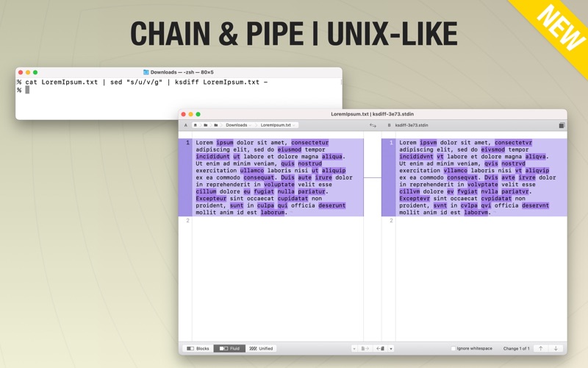Open dropdown right of copy-to-left button
The width and height of the screenshot is (588, 368).
pos(391,349)
